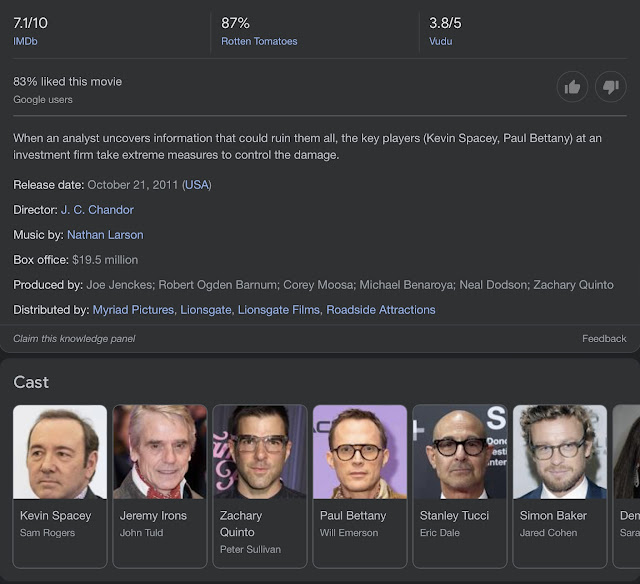Select Jeremy Irons cast photo
Image resolution: width=640 pixels, height=584 pixels.
160,451
